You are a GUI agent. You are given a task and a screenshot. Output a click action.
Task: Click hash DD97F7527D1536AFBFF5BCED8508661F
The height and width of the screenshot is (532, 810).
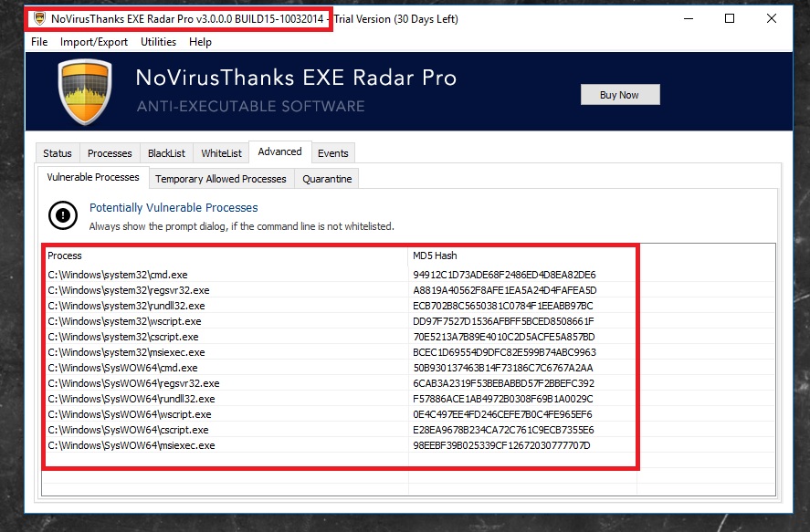[504, 321]
